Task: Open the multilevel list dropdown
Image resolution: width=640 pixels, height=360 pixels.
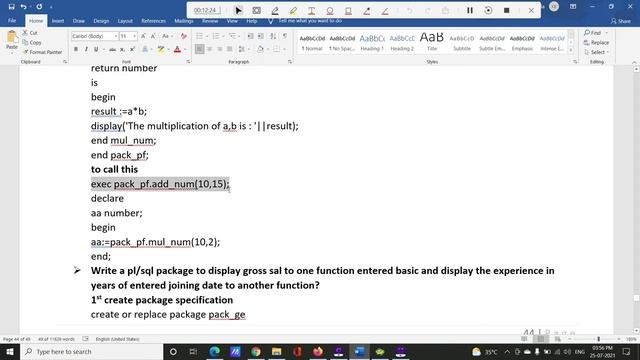Action: click(239, 36)
